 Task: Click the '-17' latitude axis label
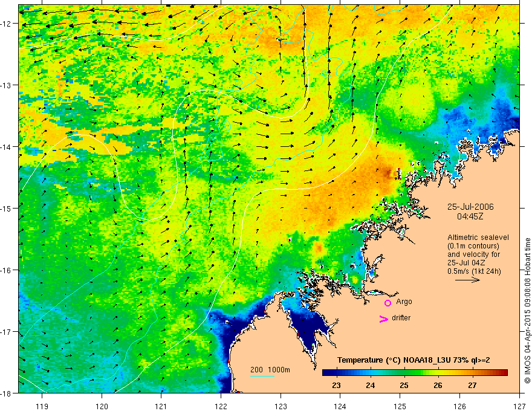[6, 332]
